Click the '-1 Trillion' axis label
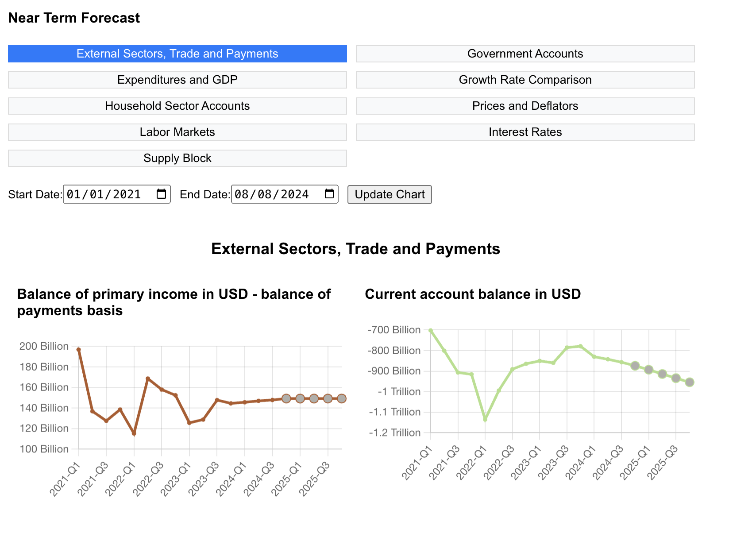756x533 pixels. (x=399, y=391)
